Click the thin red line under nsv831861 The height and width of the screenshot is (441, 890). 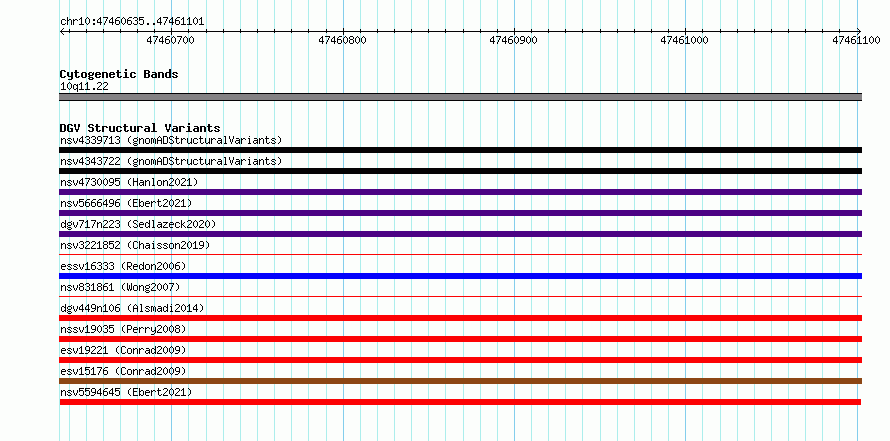[x=460, y=296]
